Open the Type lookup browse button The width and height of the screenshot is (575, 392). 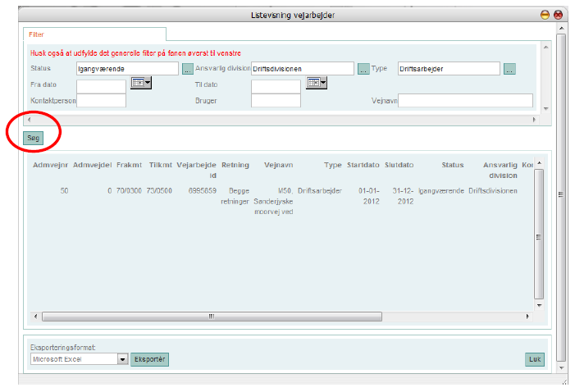point(509,69)
